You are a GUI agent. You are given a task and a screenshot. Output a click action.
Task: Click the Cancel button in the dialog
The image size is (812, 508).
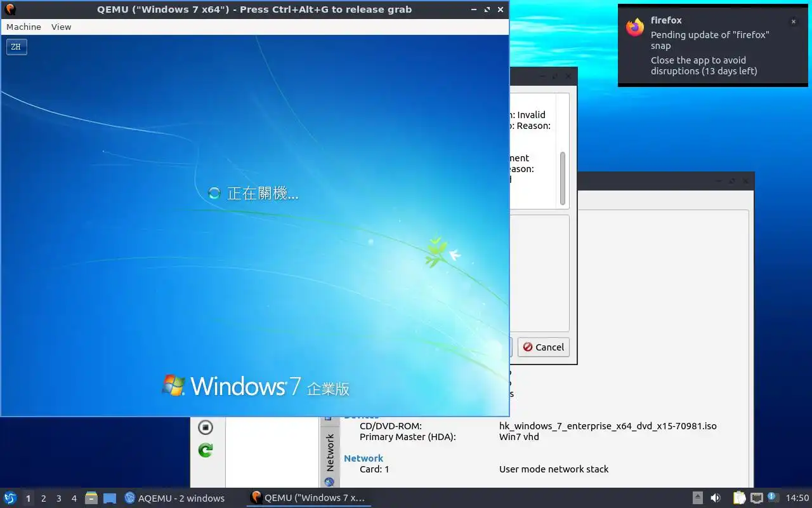(x=544, y=347)
